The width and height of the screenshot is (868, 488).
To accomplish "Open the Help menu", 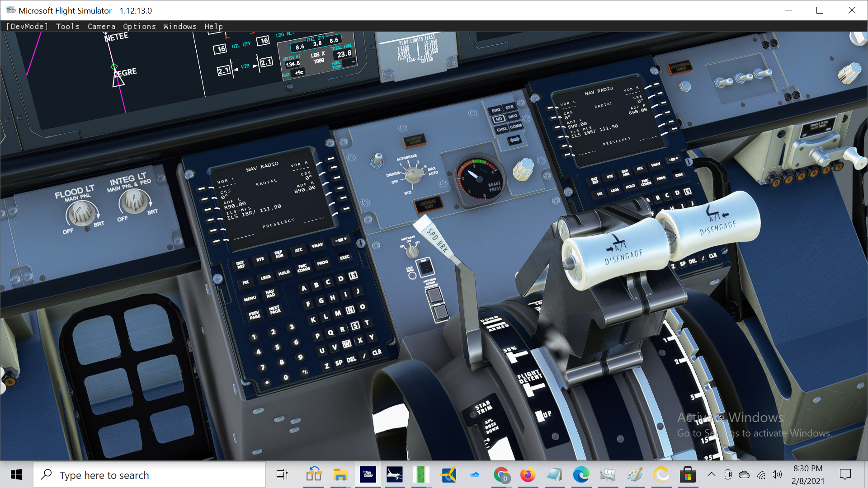I will click(x=213, y=26).
